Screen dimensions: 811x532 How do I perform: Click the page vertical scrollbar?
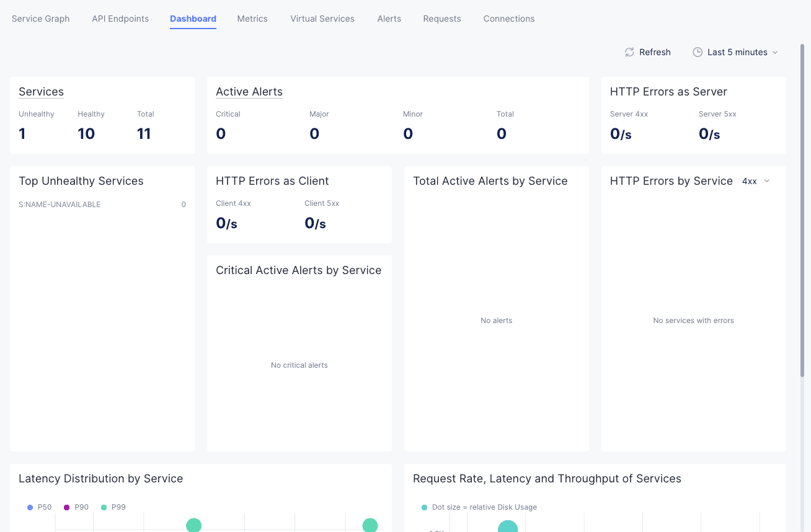(804, 211)
